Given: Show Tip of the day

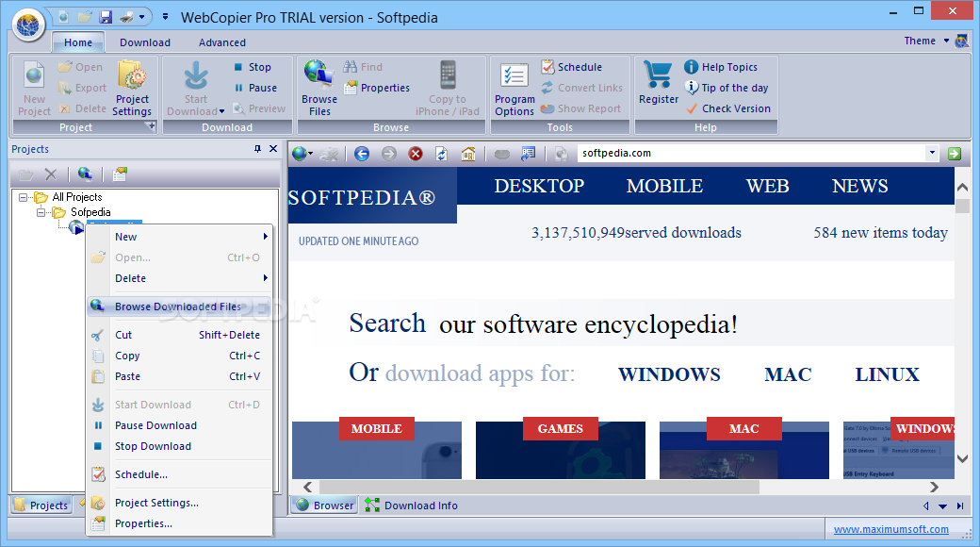Looking at the screenshot, I should point(727,88).
